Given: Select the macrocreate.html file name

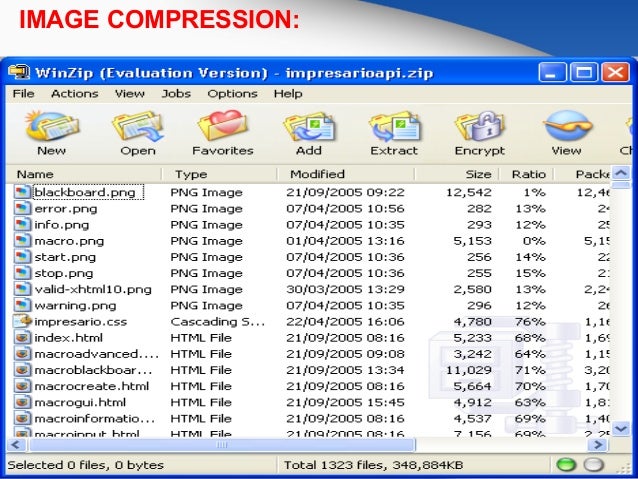Looking at the screenshot, I should coord(92,386).
